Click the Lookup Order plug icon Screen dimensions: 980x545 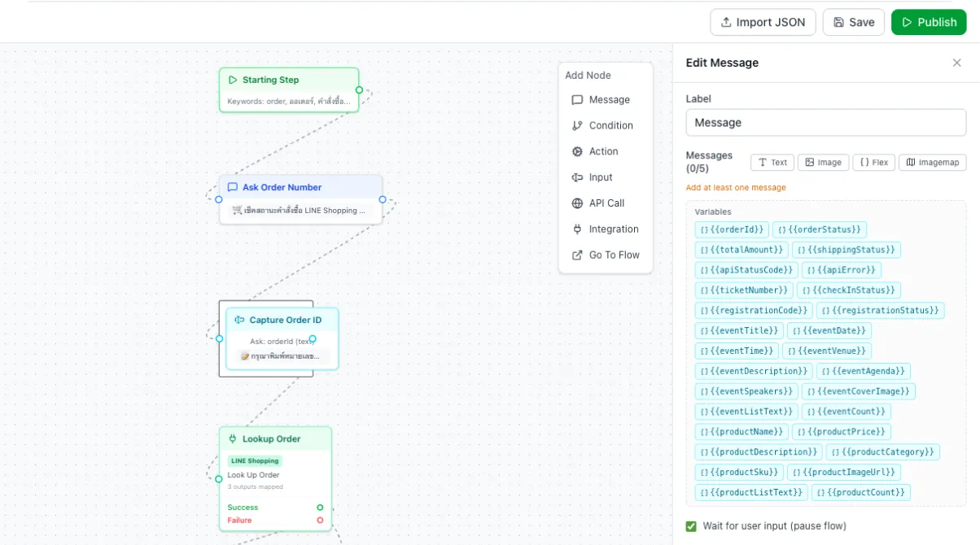233,438
